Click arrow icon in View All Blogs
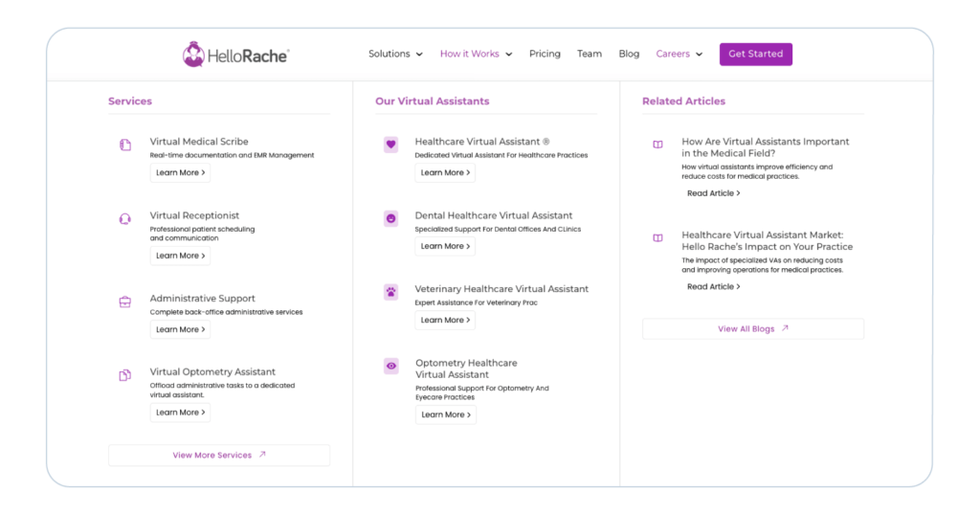Viewport: 980px width, 515px height. 785,328
